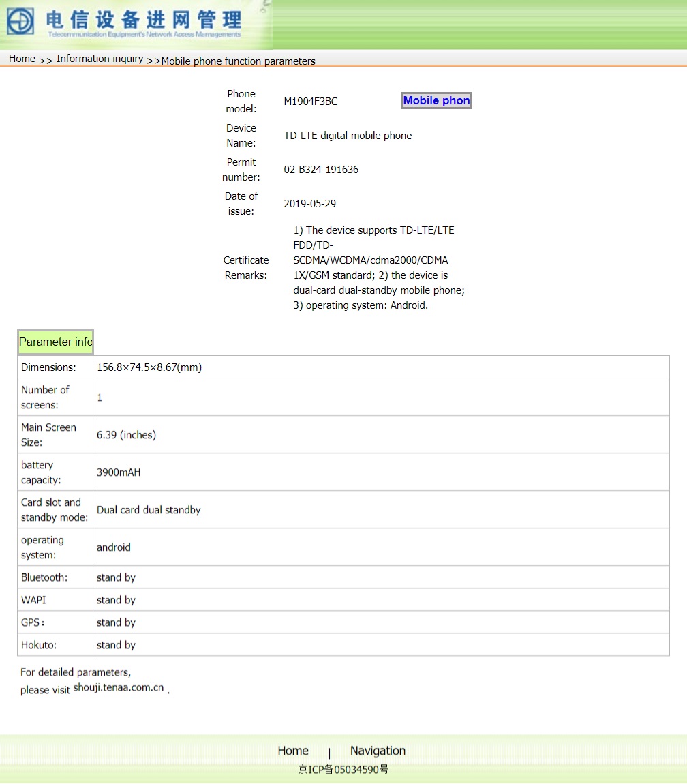
Task: Click the Hokuto row label
Action: [x=39, y=645]
